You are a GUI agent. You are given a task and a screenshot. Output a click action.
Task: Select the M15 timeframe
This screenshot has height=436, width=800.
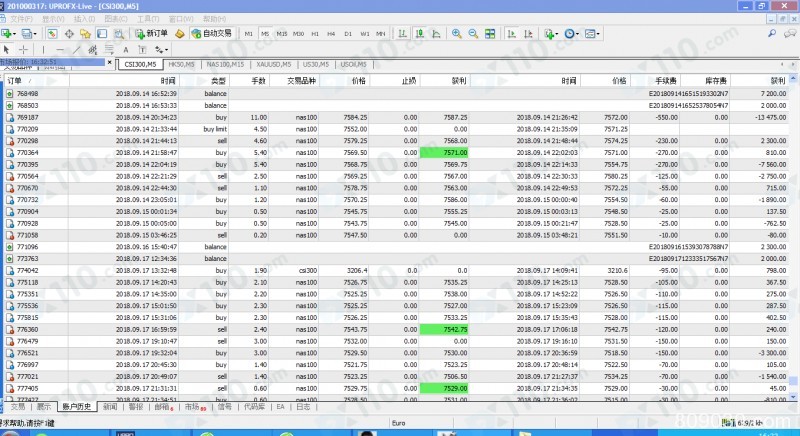[282, 34]
